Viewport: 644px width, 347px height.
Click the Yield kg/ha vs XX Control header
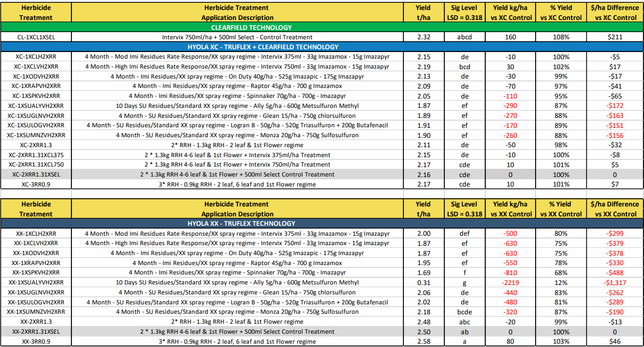tap(511, 209)
